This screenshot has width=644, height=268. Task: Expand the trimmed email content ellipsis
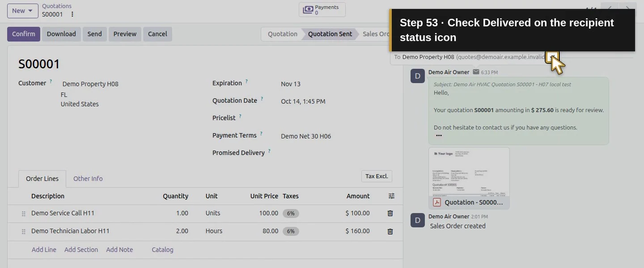(439, 135)
